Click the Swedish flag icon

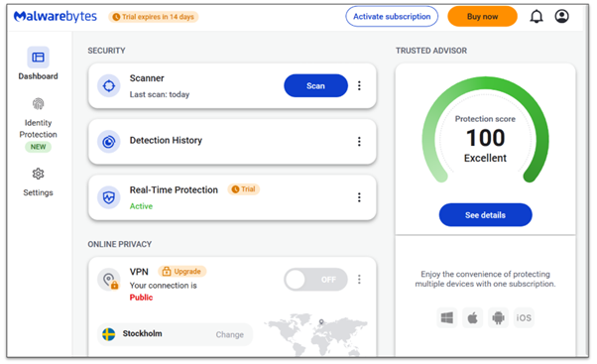click(109, 334)
